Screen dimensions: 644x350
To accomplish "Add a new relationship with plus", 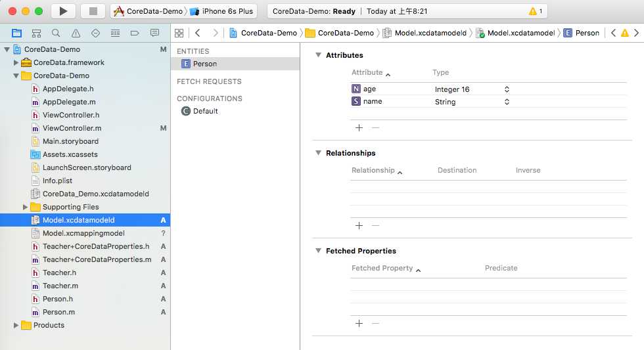I will tap(359, 226).
